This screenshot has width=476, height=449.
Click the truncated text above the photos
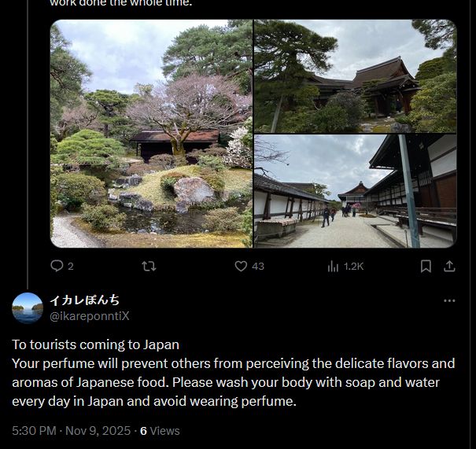pos(121,3)
